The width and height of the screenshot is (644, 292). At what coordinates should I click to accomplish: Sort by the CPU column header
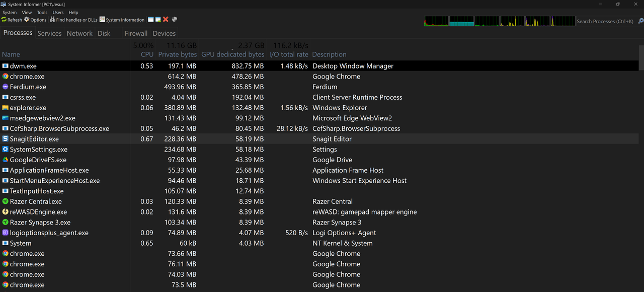[147, 54]
